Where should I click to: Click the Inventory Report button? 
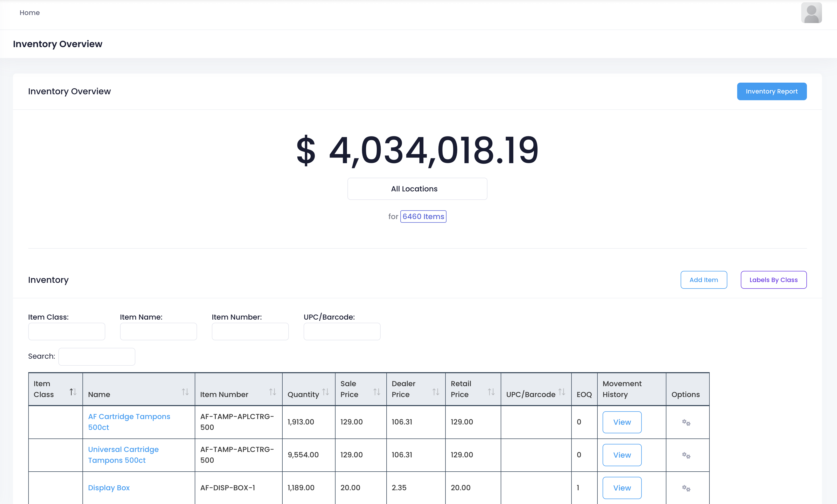click(x=771, y=91)
